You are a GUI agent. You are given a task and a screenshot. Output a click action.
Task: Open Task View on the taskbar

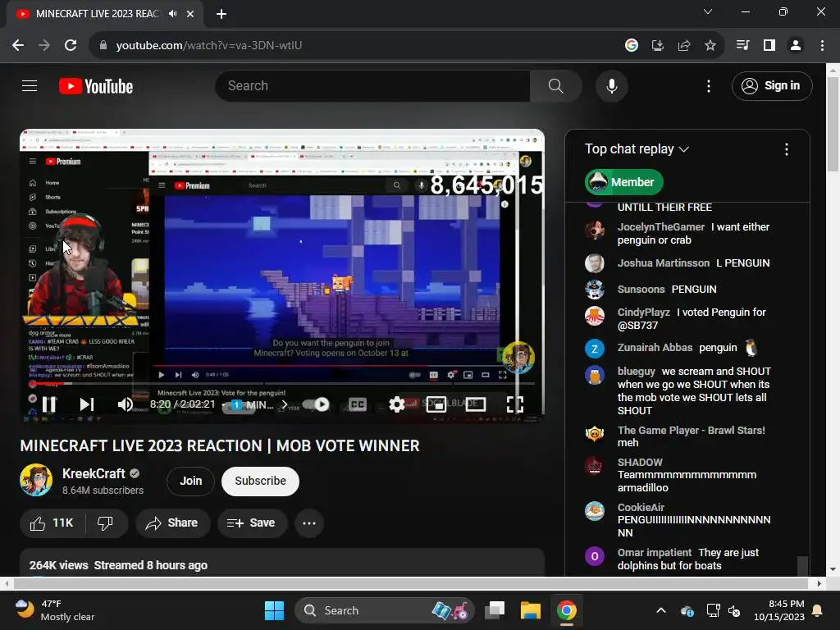[495, 610]
